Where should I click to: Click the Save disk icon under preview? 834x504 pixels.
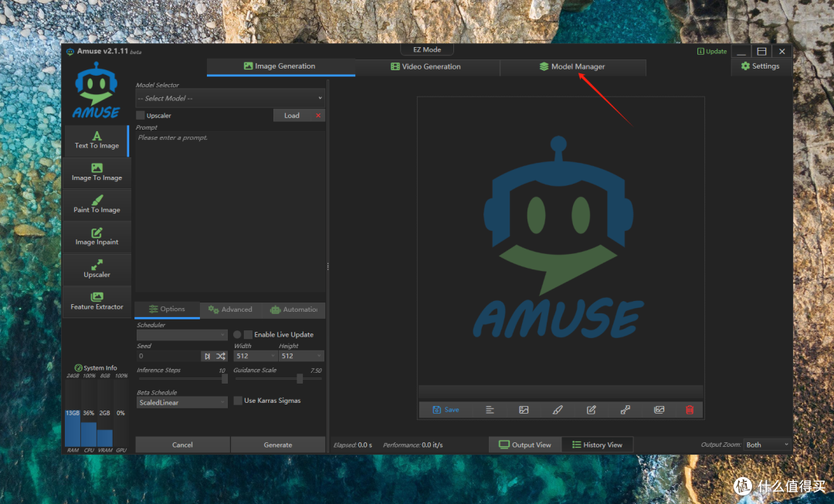[x=437, y=410]
